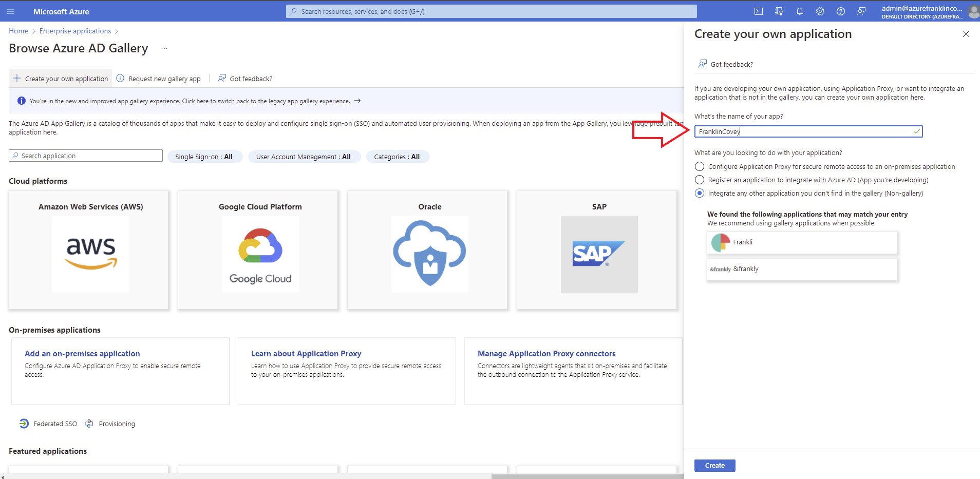Screen dimensions: 980x479
Task: Navigate to the Home breadcrumb
Action: (x=18, y=31)
